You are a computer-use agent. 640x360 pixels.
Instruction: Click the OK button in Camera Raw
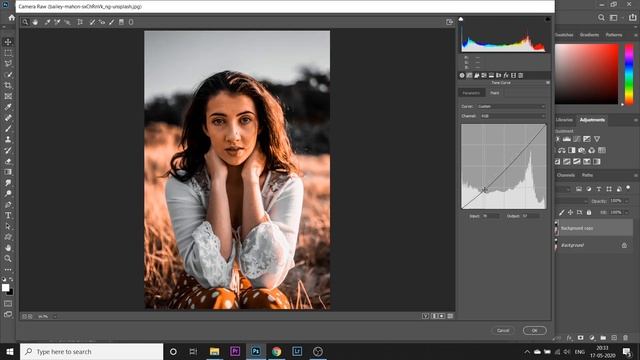534,331
